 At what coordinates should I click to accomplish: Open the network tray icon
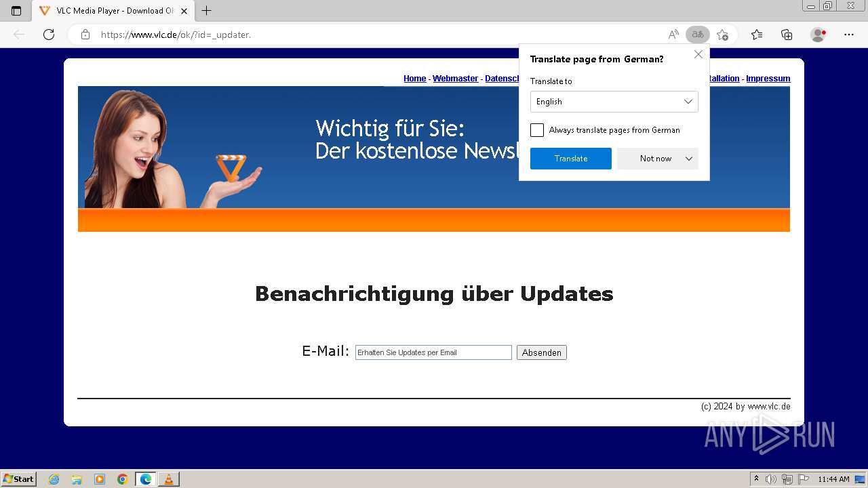(787, 479)
